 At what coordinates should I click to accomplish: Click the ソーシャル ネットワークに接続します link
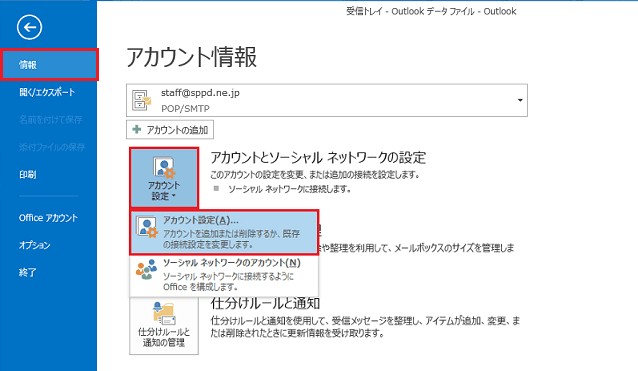pos(289,189)
